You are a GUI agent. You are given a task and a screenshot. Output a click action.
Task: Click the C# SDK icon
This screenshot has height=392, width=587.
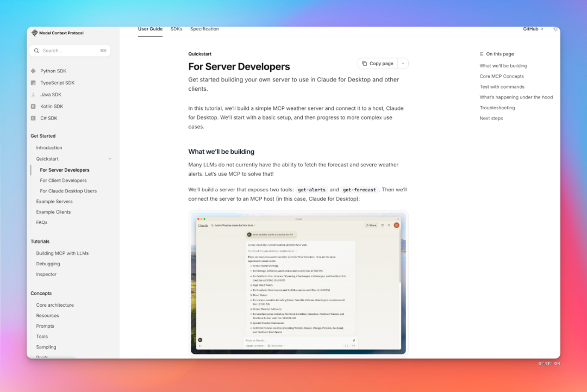point(33,118)
